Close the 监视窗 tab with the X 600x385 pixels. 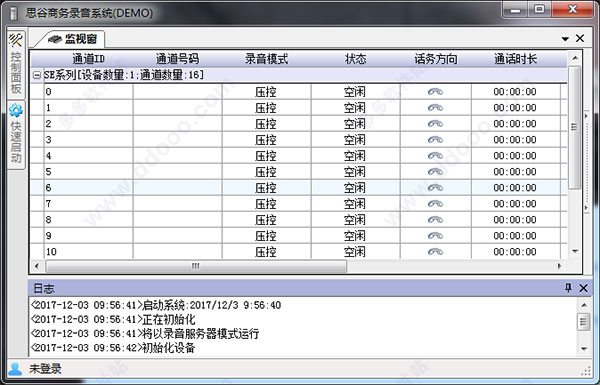click(580, 38)
